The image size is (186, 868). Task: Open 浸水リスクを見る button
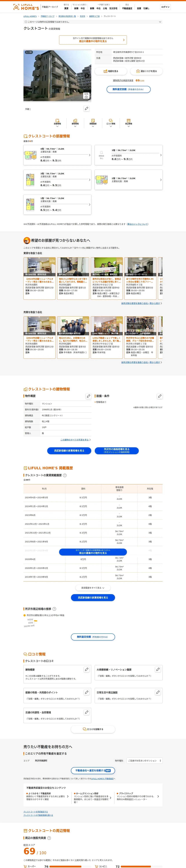click(x=146, y=71)
